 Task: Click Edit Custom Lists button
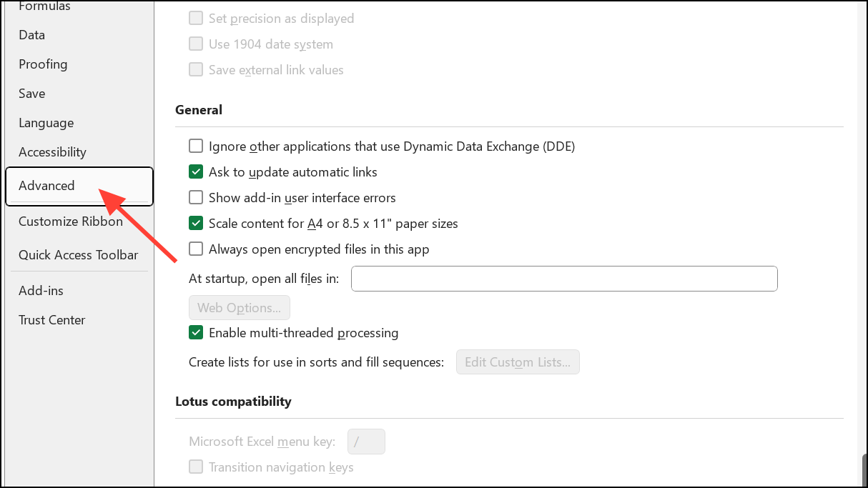[x=518, y=362]
